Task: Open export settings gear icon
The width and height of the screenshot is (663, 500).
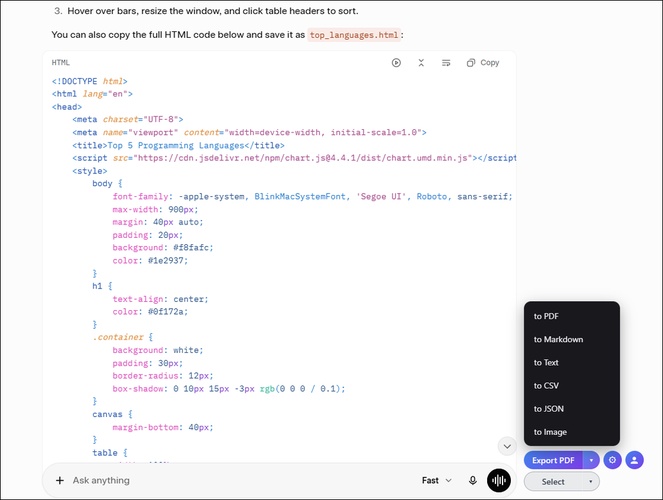Action: 612,460
